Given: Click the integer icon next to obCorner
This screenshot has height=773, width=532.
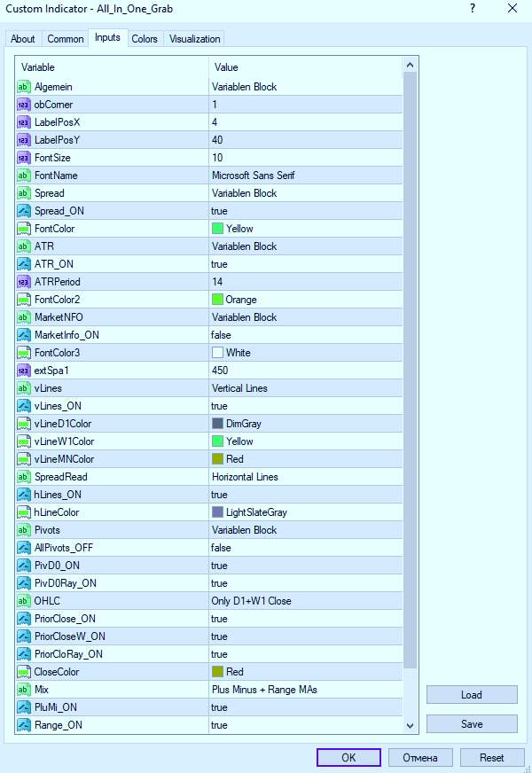Looking at the screenshot, I should [24, 105].
